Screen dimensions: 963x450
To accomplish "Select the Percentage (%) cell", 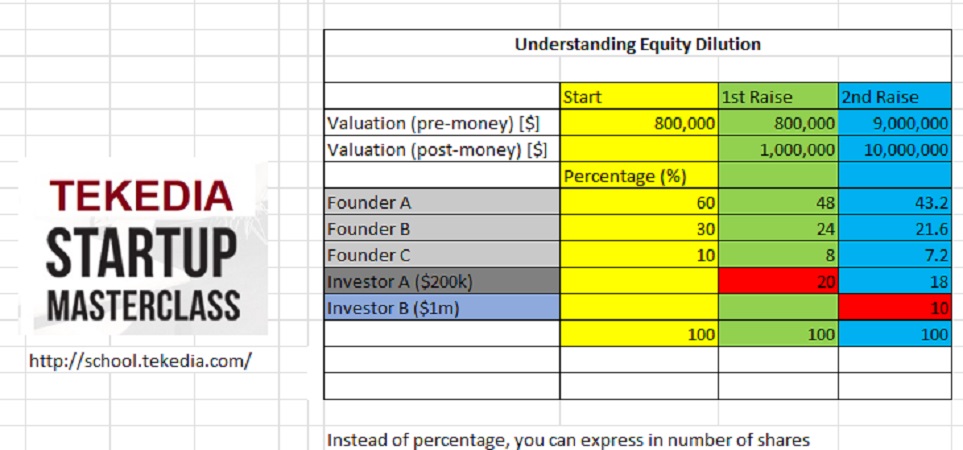I will coord(639,176).
